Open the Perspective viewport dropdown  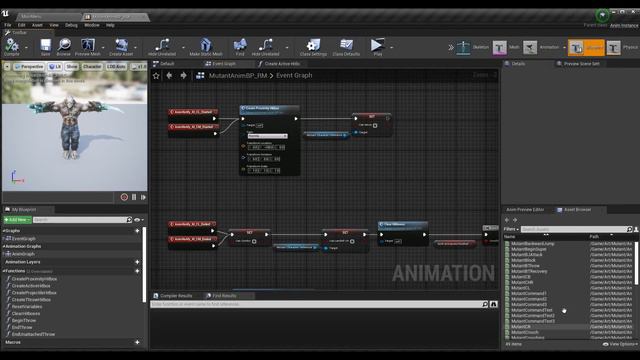coord(29,67)
